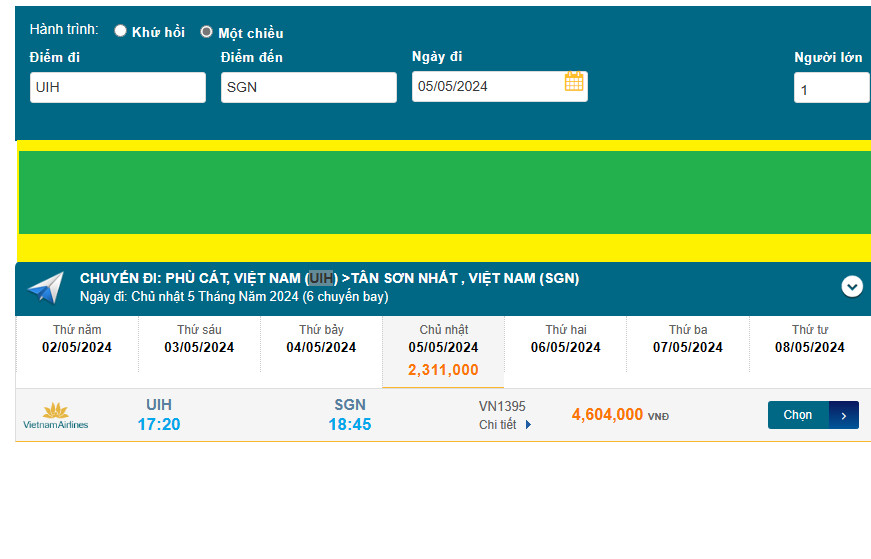This screenshot has height=559, width=871.
Task: Open the Thứ tư 08/05/2024 tab
Action: tap(809, 339)
